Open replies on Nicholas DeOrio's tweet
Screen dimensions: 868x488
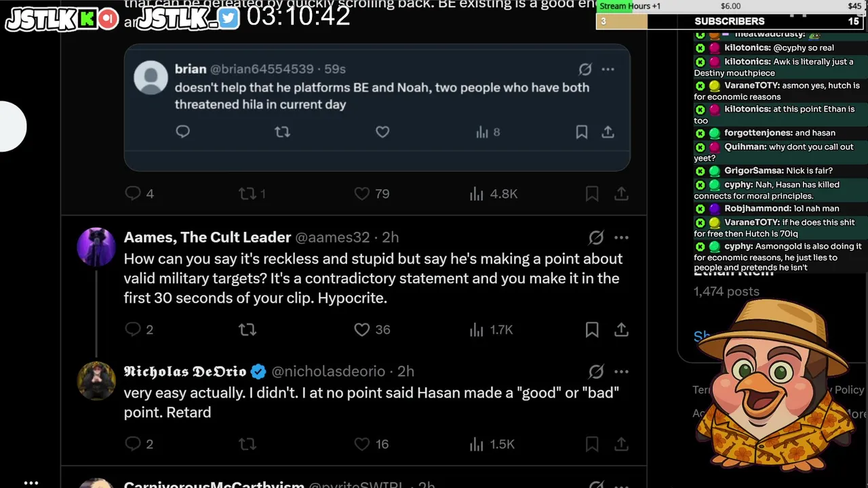tap(139, 444)
